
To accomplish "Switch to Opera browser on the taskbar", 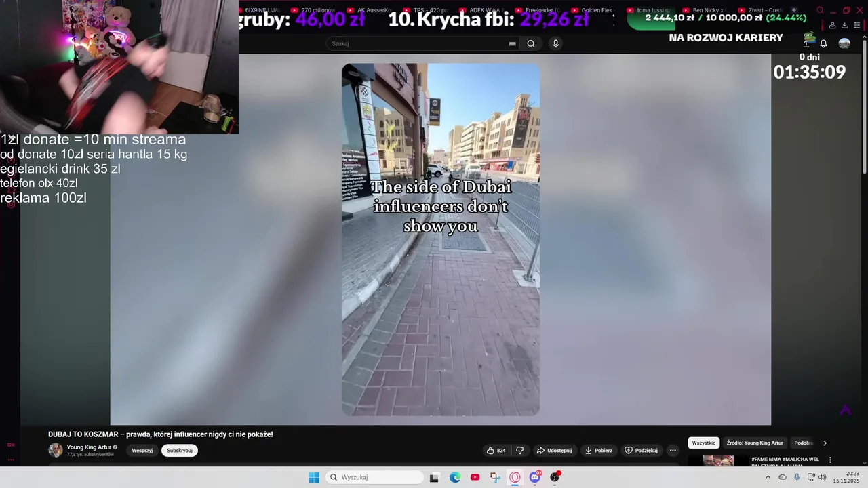I will [x=515, y=477].
